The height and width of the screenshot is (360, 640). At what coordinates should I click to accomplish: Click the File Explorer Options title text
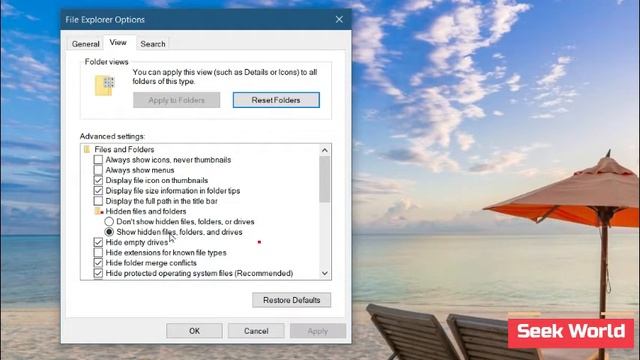[x=105, y=20]
